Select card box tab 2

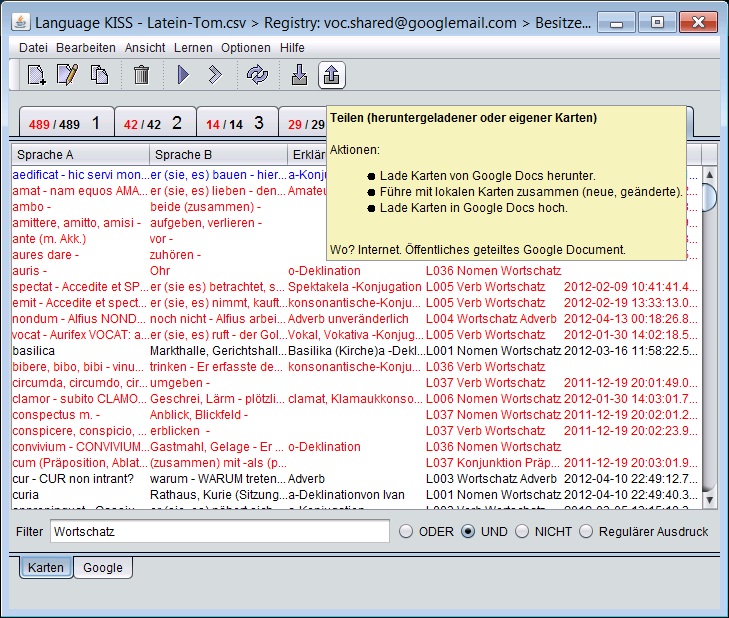pos(155,123)
